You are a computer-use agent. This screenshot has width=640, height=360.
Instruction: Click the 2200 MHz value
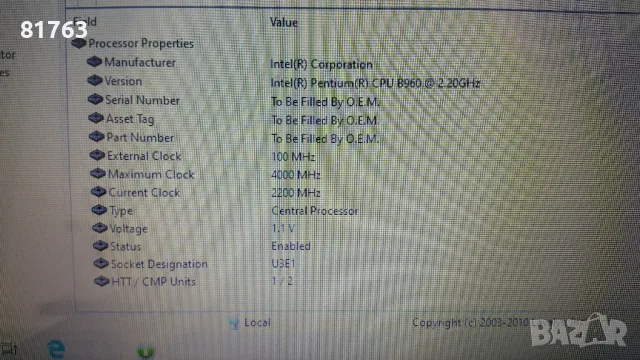296,193
